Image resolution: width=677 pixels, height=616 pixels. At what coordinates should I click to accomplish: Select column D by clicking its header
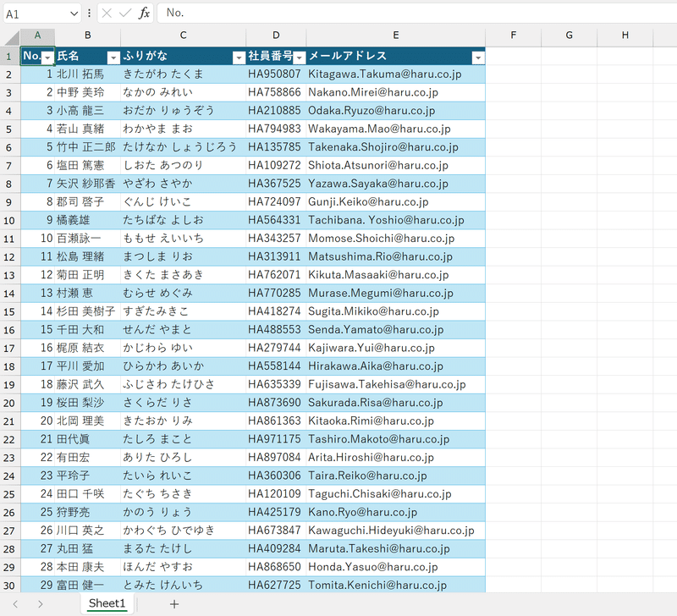(x=276, y=36)
